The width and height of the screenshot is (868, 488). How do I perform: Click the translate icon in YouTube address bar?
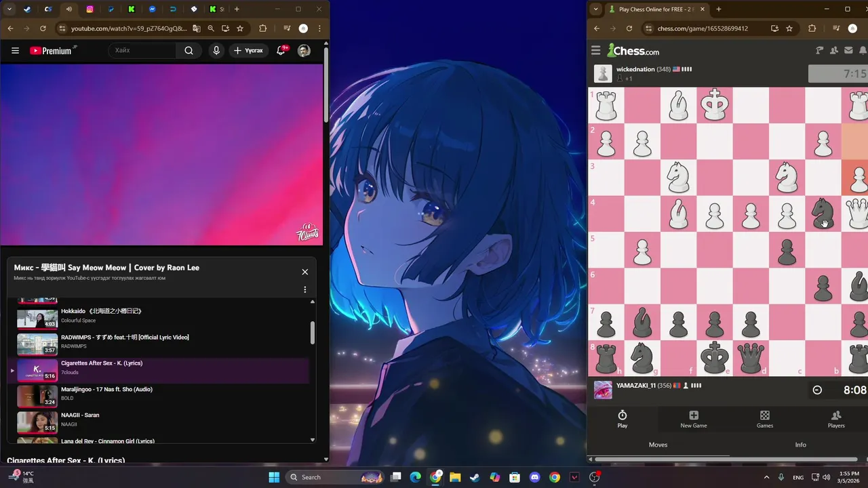tap(197, 28)
